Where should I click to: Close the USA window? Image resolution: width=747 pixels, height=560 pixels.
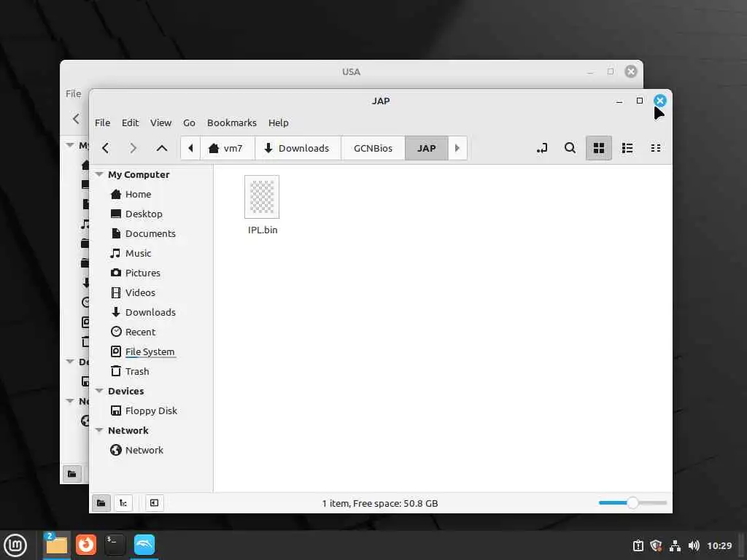[631, 71]
